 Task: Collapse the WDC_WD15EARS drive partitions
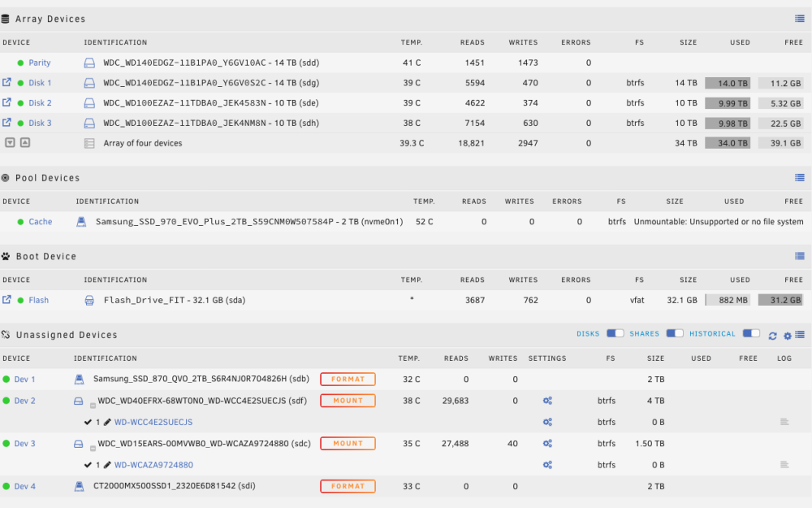coord(93,449)
